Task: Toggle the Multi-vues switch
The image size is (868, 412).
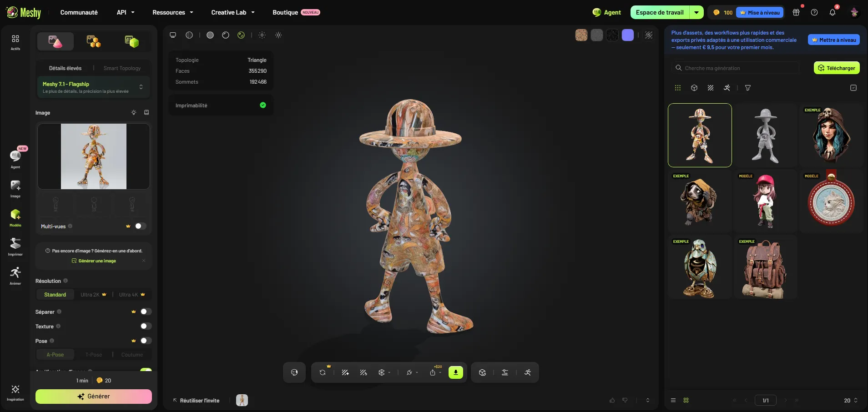Action: pos(141,226)
